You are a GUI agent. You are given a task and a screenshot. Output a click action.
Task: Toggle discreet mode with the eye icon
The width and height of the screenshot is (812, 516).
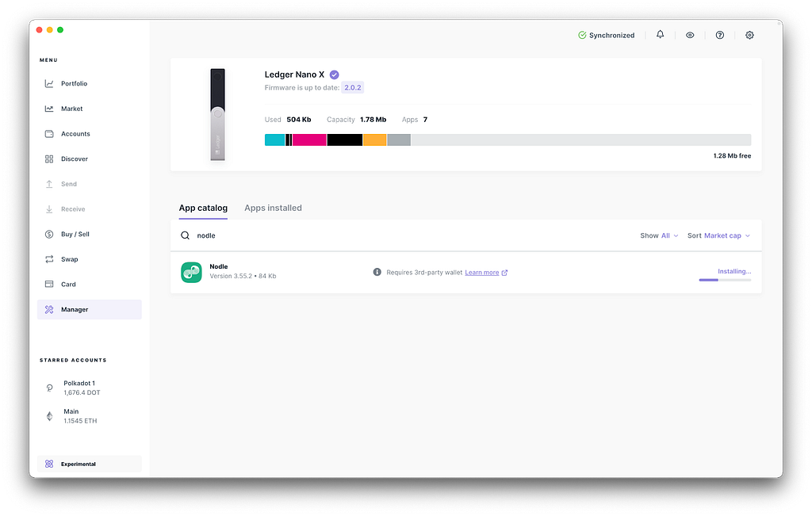click(x=690, y=35)
